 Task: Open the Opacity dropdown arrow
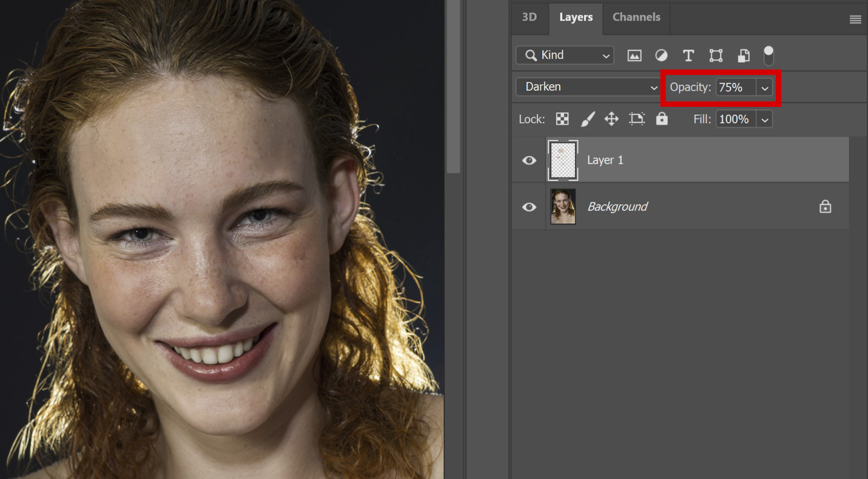coord(765,88)
